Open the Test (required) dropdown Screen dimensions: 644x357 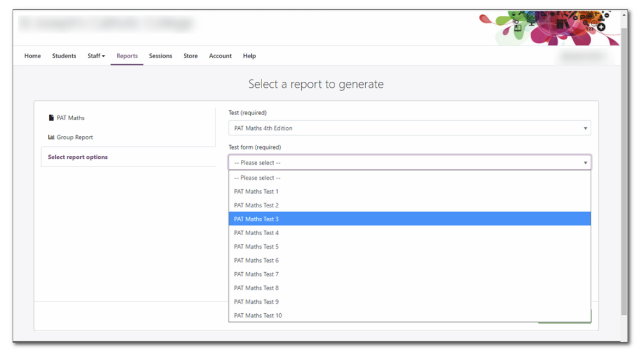click(411, 128)
